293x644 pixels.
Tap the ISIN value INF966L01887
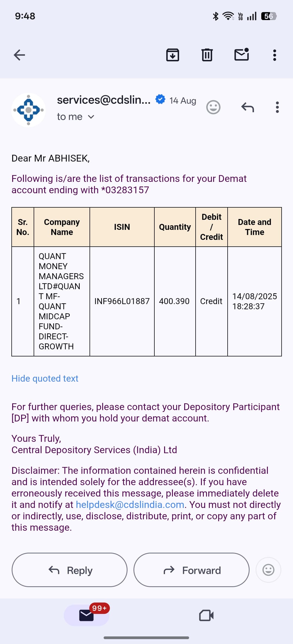click(x=122, y=301)
